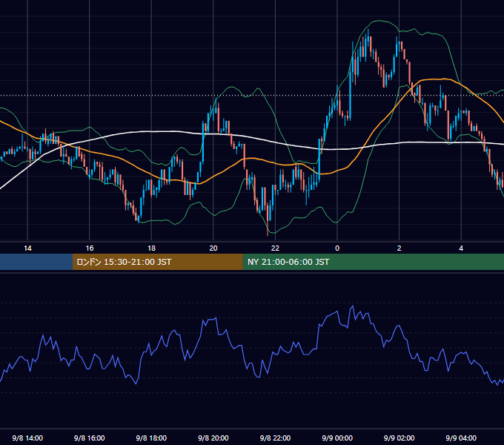Image resolution: width=504 pixels, height=445 pixels.
Task: Click the 9/8 22:00 date label
Action: (275, 438)
